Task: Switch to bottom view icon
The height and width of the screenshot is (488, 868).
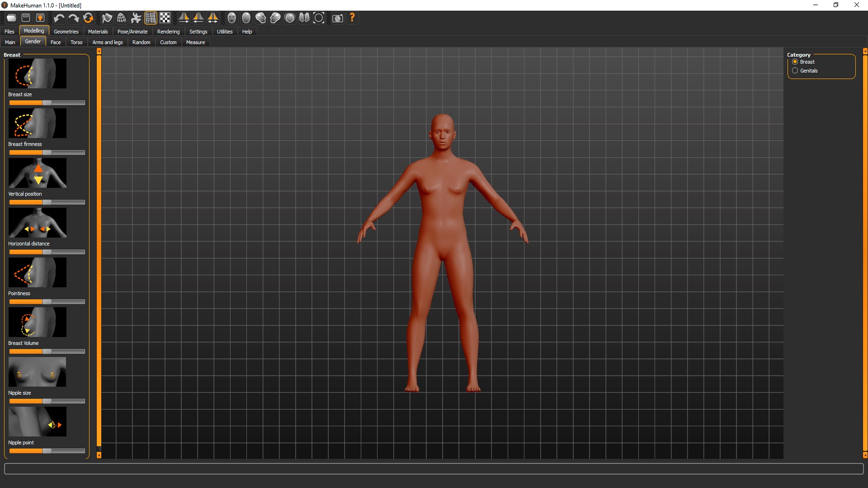Action: coord(304,18)
